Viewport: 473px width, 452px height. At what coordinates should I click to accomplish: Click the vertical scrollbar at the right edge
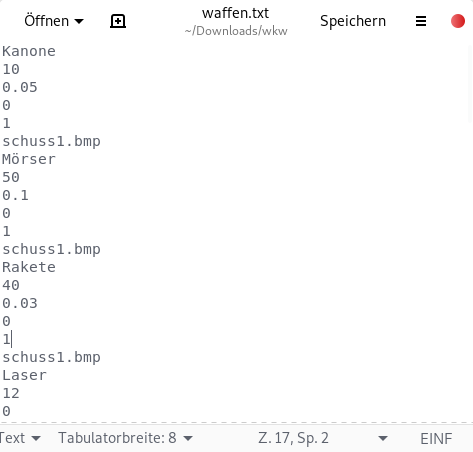click(x=470, y=83)
